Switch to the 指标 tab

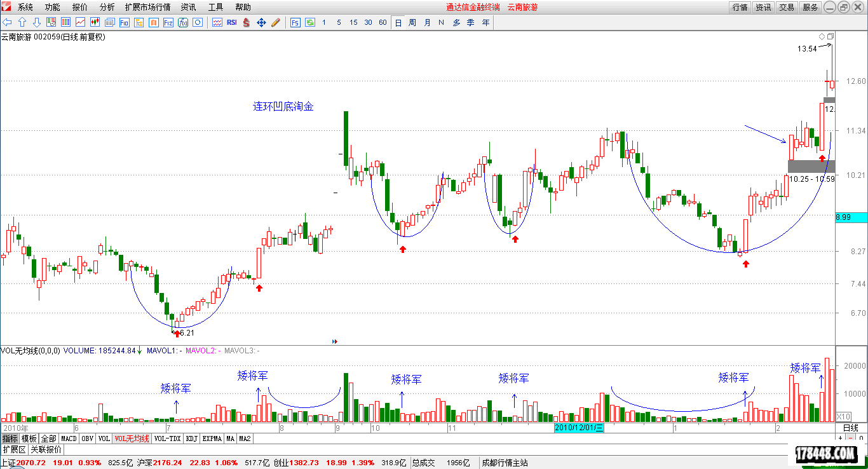pyautogui.click(x=10, y=438)
